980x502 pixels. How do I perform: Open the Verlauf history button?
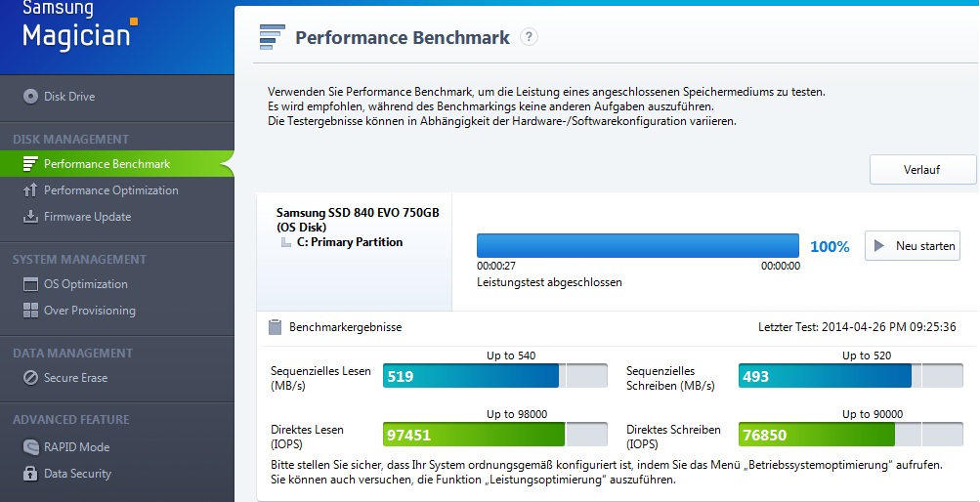click(922, 169)
